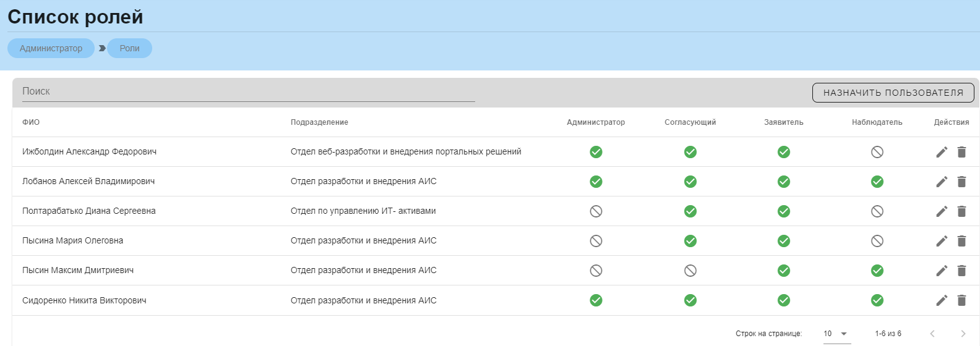Click pencil icon for Сидоренко Никита Викторович
This screenshot has height=346, width=980.
942,300
